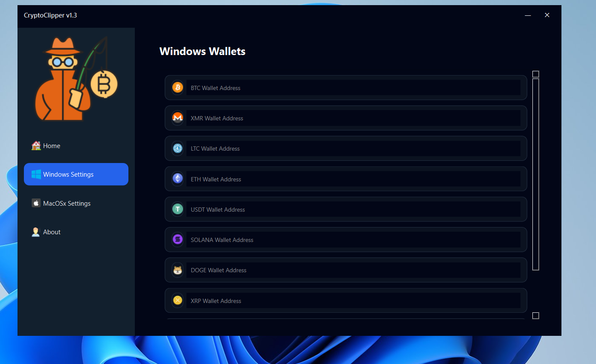Open the About sidebar item
The height and width of the screenshot is (364, 596).
(x=76, y=232)
